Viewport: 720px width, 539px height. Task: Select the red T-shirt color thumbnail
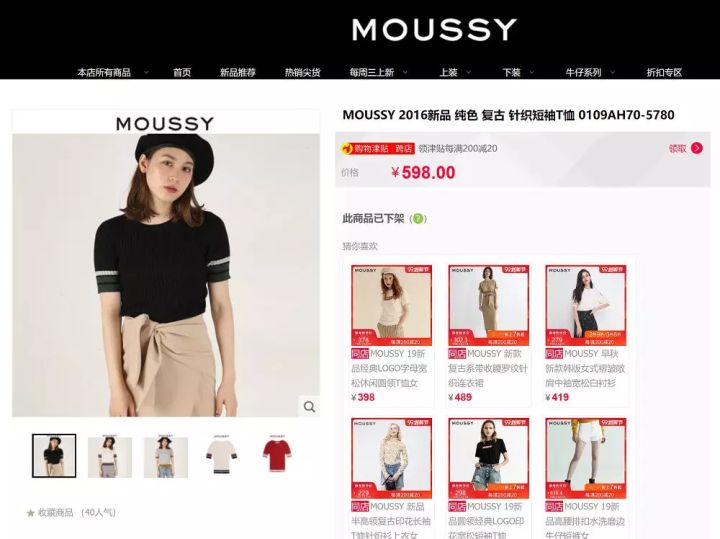click(277, 456)
